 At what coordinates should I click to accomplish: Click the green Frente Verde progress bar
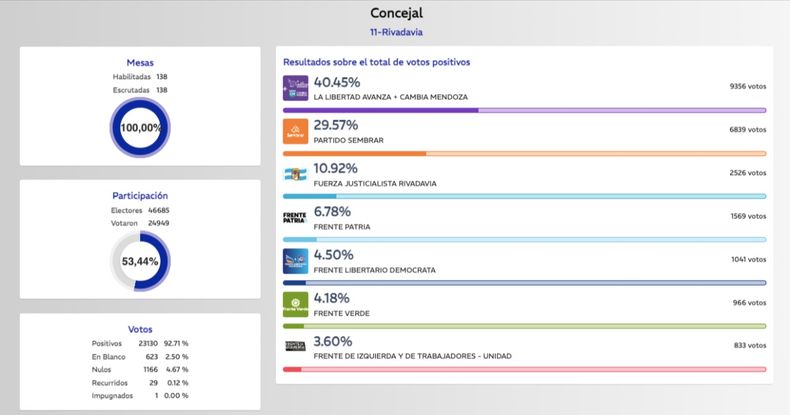pos(524,326)
